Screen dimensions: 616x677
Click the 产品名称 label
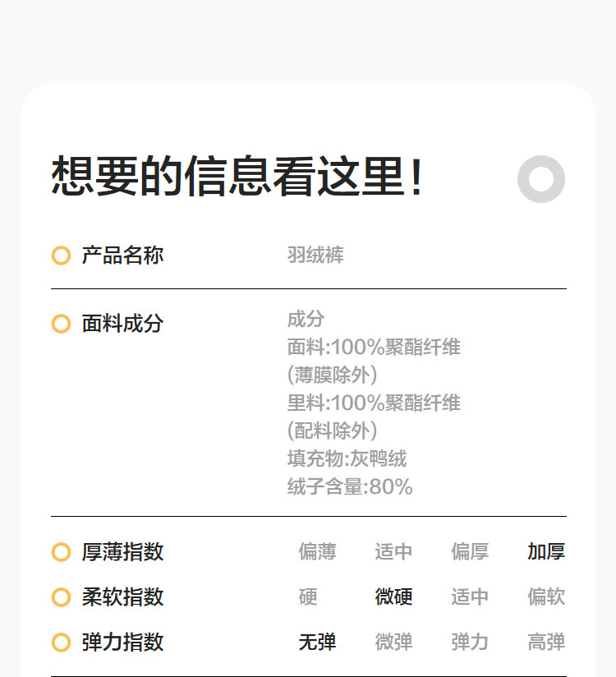pyautogui.click(x=122, y=256)
